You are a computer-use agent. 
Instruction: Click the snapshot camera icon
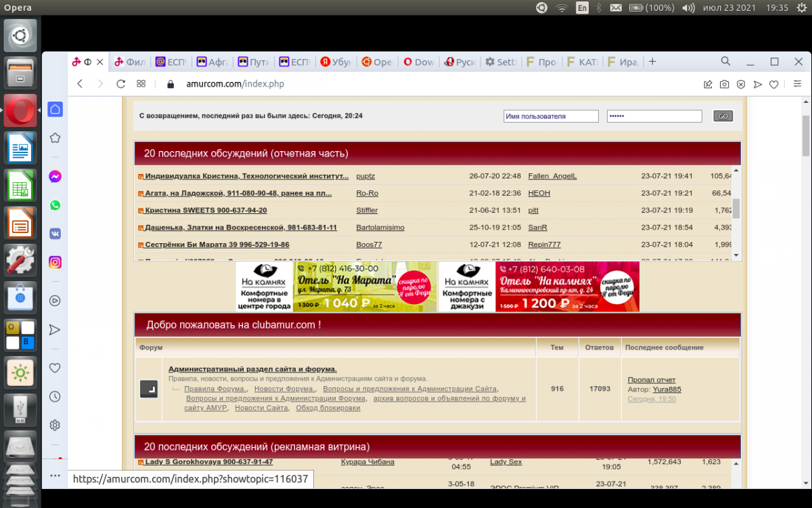(724, 84)
